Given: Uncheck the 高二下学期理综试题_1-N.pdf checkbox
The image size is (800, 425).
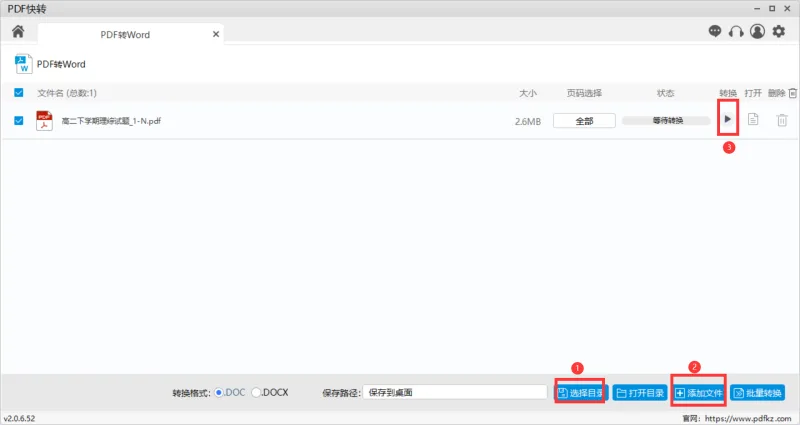Looking at the screenshot, I should (19, 121).
